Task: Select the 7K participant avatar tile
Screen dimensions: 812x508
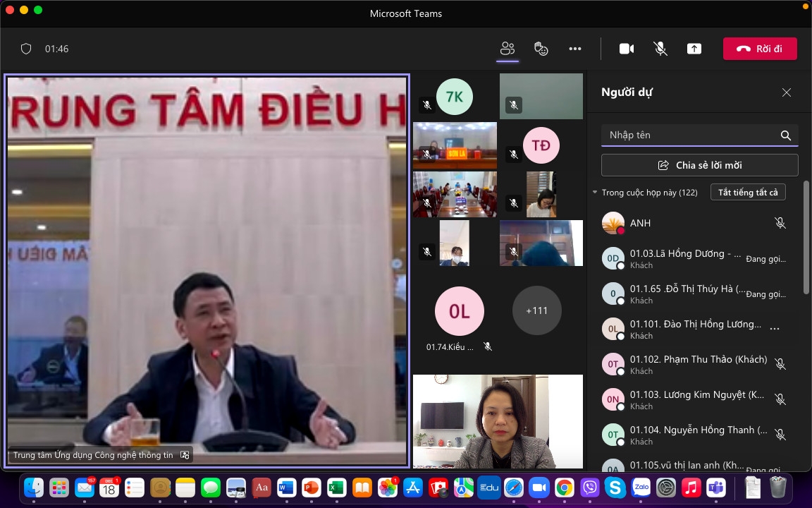Action: 455,97
